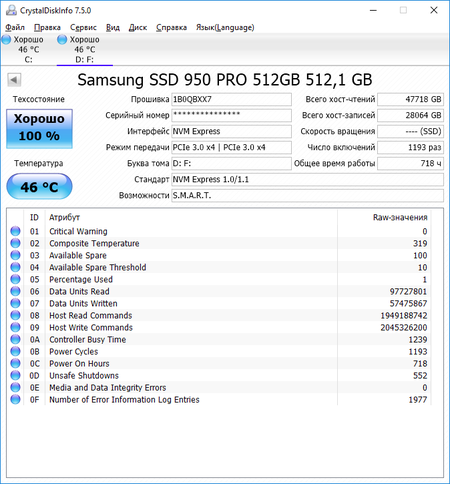Click the Всего хост-записей value 28064 GB

click(410, 115)
